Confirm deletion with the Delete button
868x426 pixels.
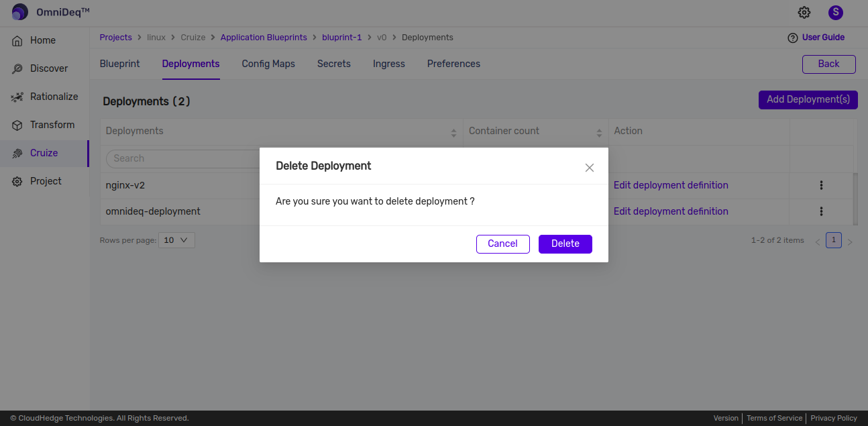565,244
